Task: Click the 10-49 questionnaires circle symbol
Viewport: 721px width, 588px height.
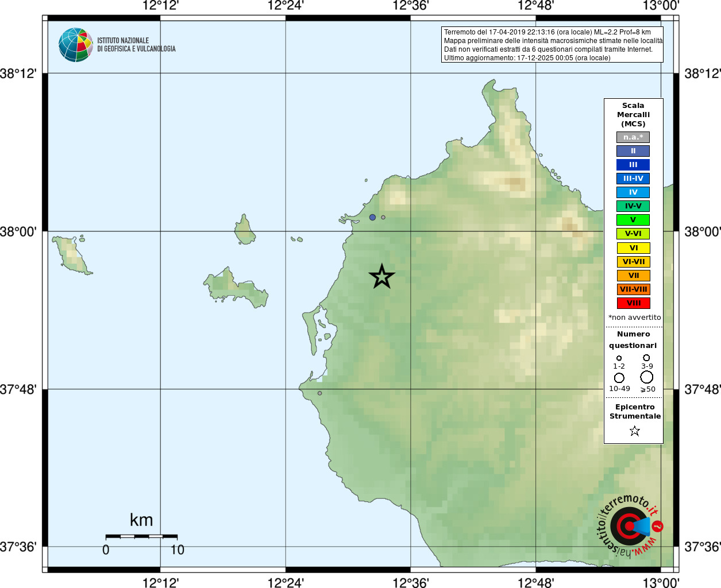Action: (x=619, y=378)
